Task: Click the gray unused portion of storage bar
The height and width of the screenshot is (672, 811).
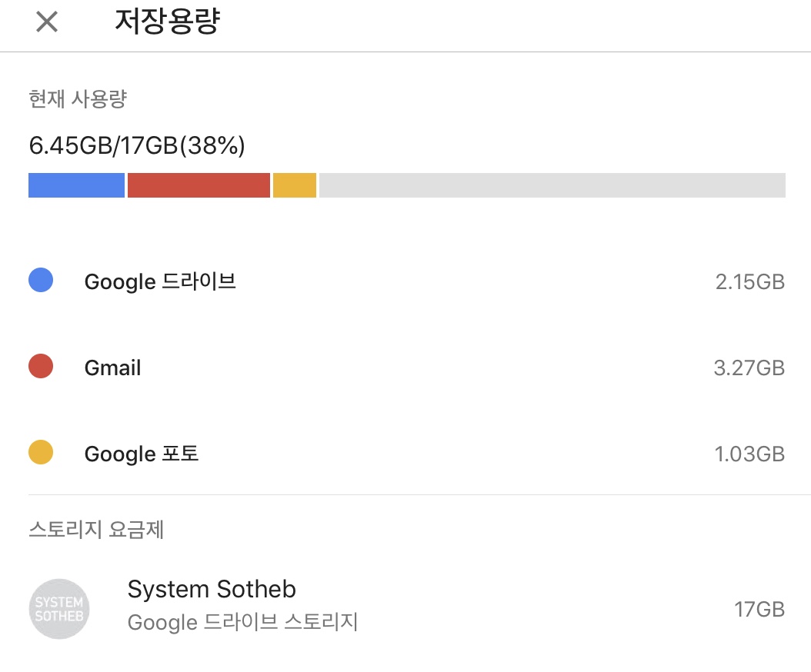Action: (x=552, y=185)
